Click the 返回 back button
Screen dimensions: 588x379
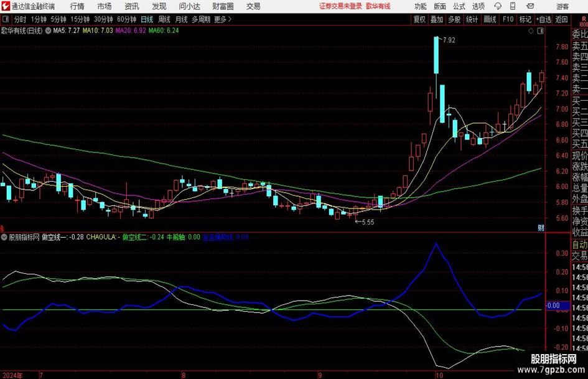[x=561, y=19]
